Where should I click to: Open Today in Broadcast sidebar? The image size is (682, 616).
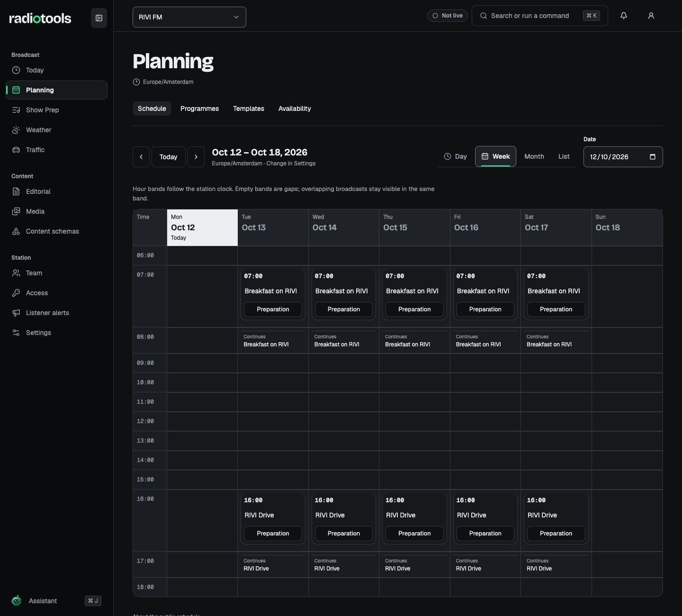click(x=56, y=70)
